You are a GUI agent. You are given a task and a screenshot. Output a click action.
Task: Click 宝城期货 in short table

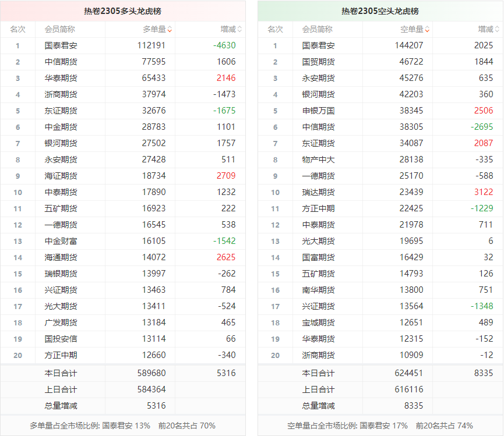pos(318,322)
